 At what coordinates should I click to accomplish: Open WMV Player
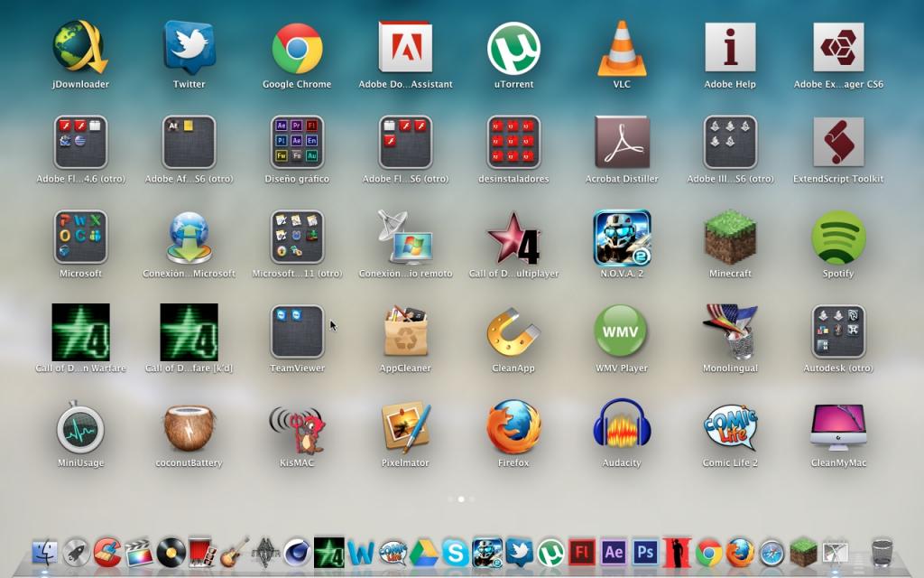coord(621,331)
